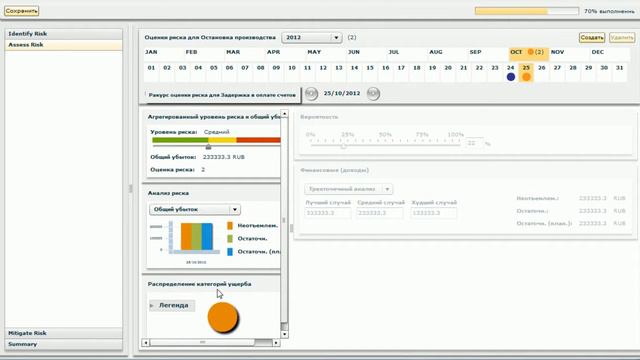
Task: Go to next assessment date round button
Action: 373,93
